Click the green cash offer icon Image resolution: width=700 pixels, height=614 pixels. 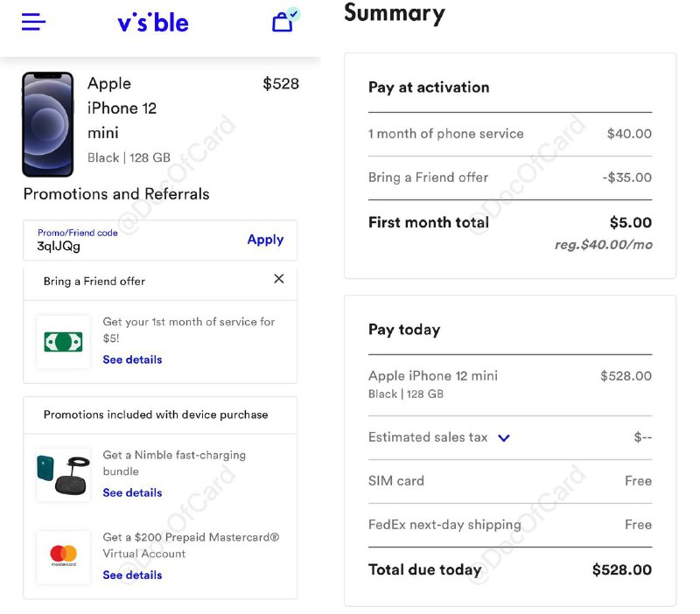(x=63, y=342)
